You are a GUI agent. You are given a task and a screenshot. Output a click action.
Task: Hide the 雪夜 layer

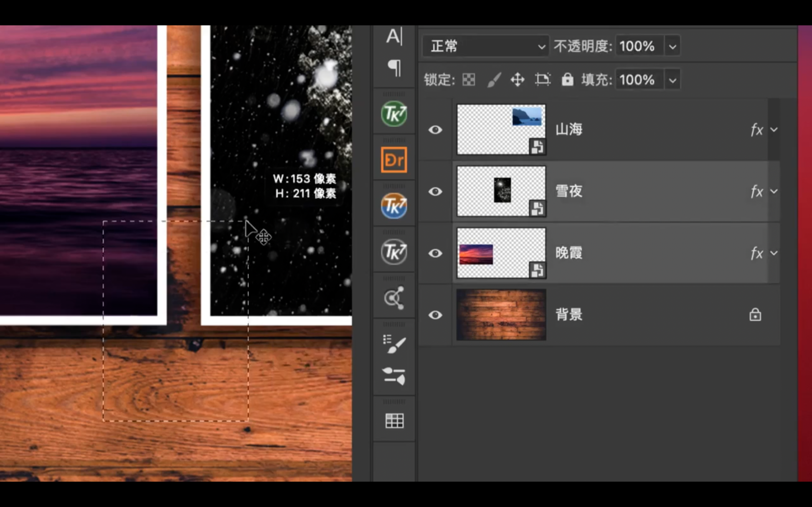coord(435,191)
